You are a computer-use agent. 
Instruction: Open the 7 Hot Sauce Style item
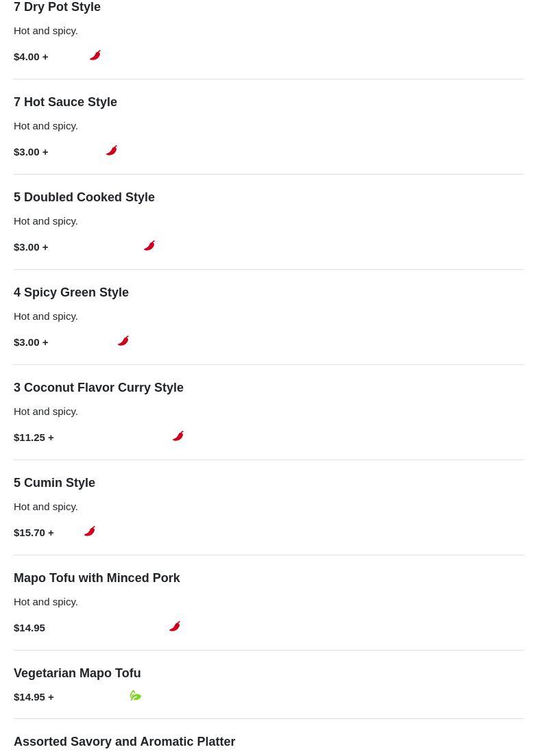coord(65,102)
